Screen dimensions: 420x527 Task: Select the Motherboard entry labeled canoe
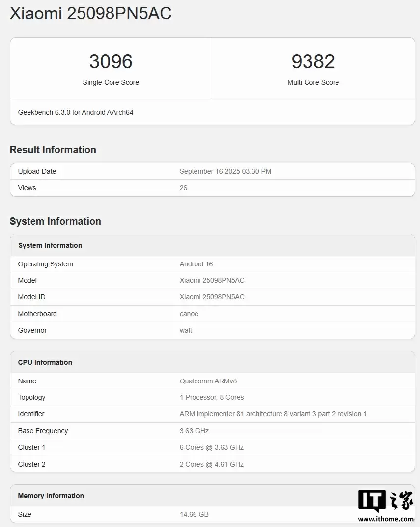[x=189, y=314]
